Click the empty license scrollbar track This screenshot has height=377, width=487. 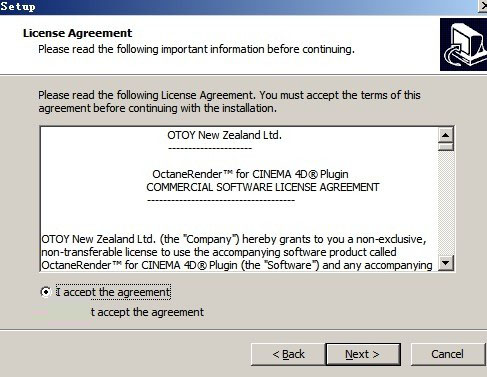pyautogui.click(x=446, y=203)
